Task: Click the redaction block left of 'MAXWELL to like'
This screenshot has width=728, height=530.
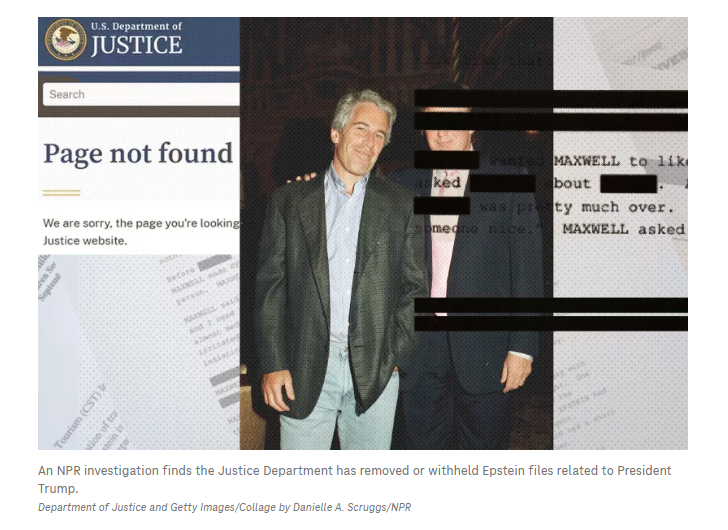Action: tap(446, 160)
